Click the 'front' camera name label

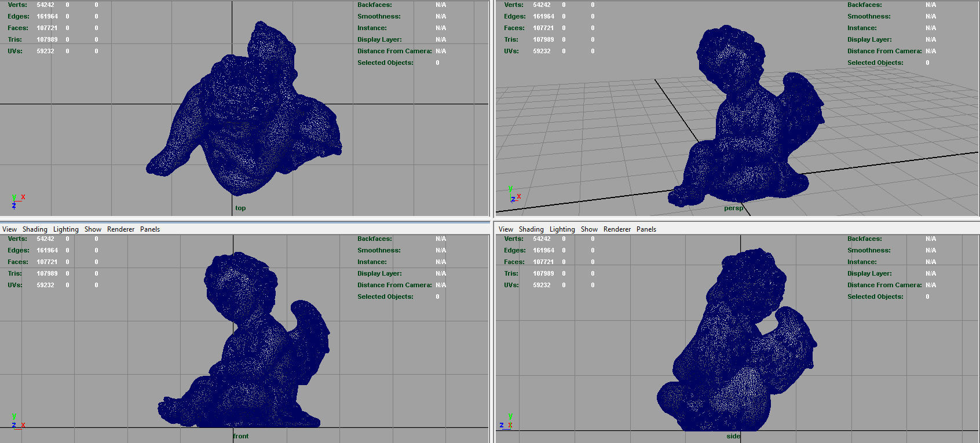(241, 436)
